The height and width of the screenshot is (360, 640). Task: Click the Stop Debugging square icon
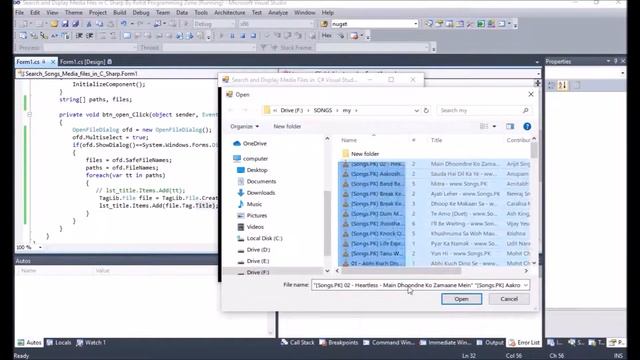pos(242,36)
